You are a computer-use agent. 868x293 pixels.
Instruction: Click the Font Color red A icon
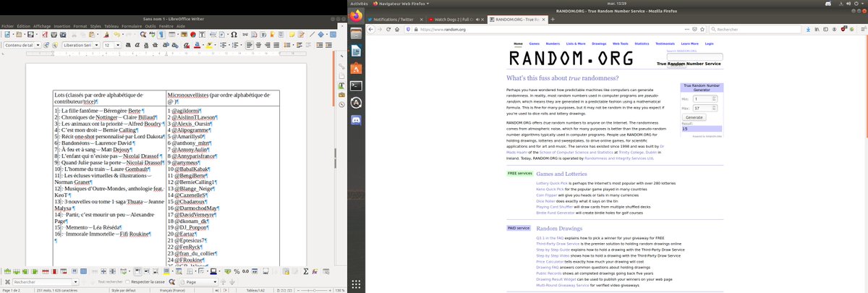tap(197, 45)
